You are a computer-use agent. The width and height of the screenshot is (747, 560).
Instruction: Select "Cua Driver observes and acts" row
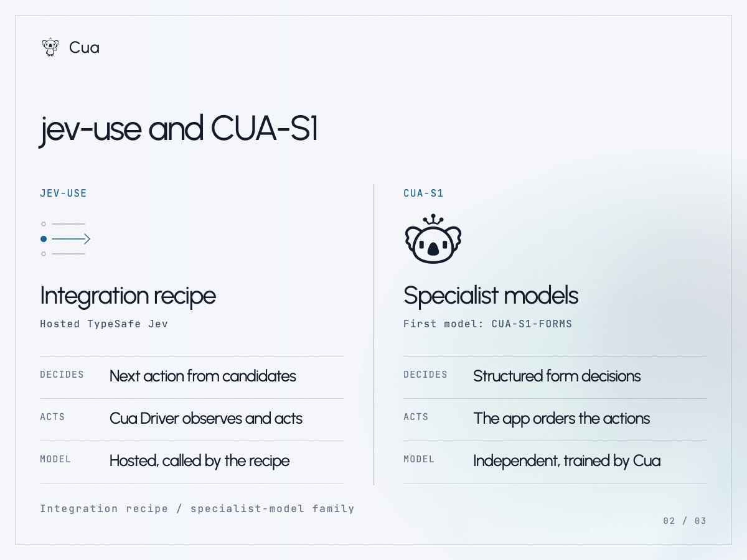click(192, 419)
